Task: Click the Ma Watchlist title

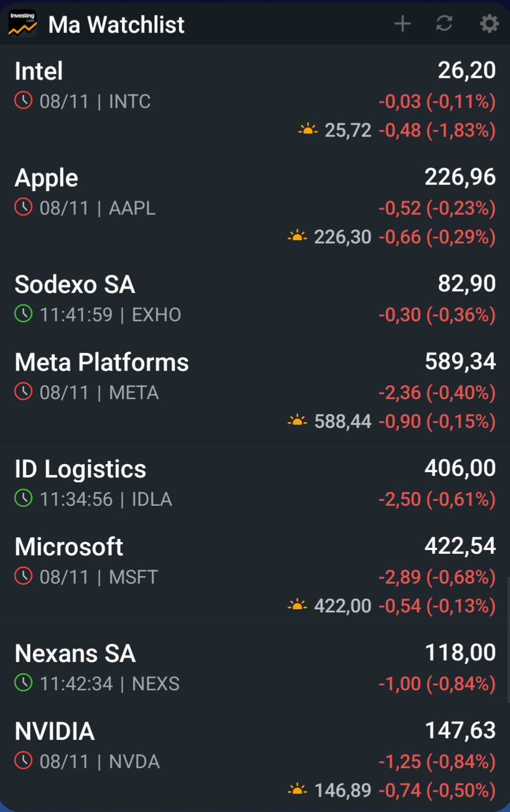Action: coord(116,25)
